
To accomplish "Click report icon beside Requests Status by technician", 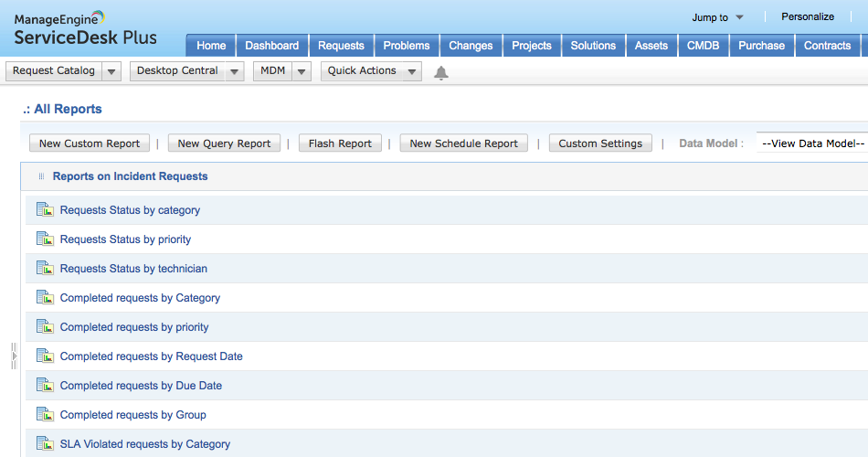I will [45, 268].
